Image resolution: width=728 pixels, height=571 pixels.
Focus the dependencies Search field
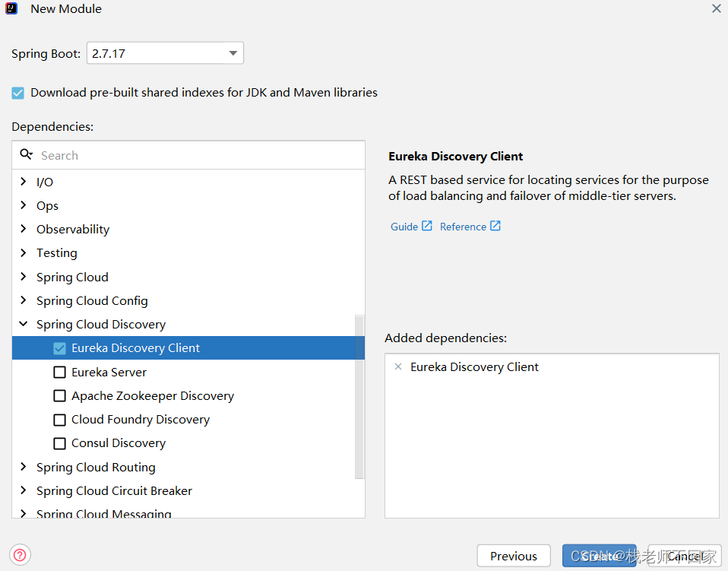point(188,155)
